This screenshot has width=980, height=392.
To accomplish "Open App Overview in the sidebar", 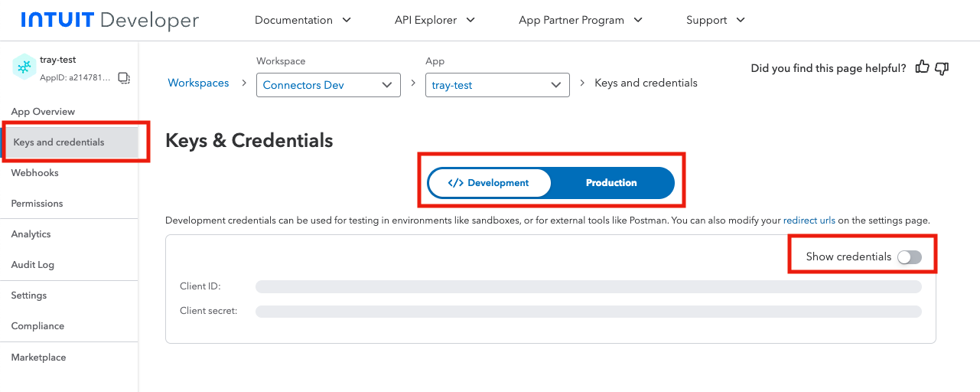I will tap(43, 112).
